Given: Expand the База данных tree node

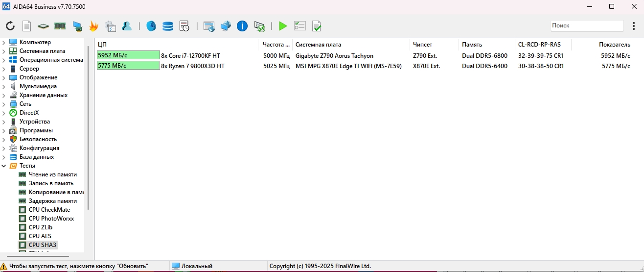Looking at the screenshot, I should click(4, 157).
